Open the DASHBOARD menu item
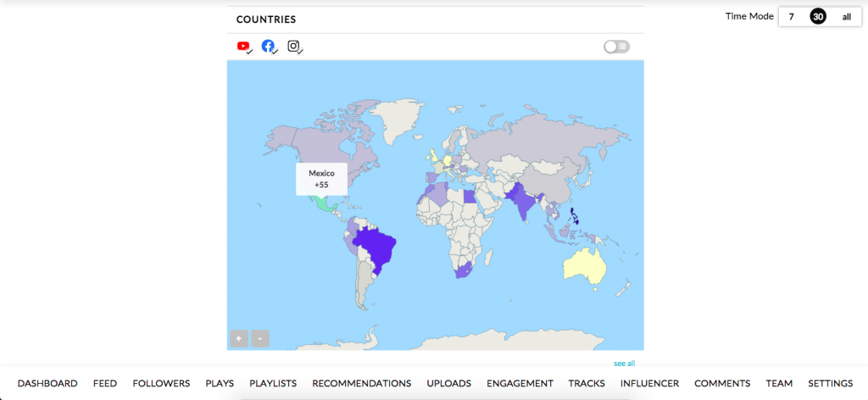The height and width of the screenshot is (400, 868). pos(47,383)
